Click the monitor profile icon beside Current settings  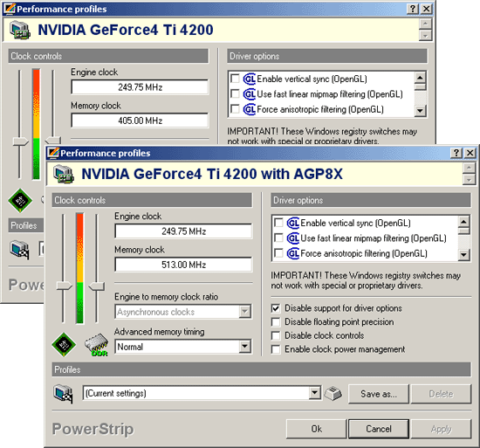tap(63, 394)
